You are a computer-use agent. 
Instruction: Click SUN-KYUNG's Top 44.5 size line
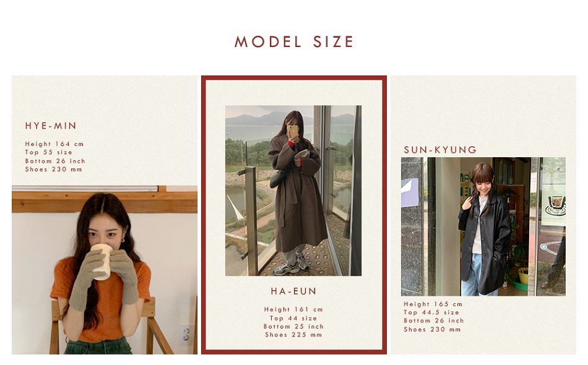tap(431, 312)
